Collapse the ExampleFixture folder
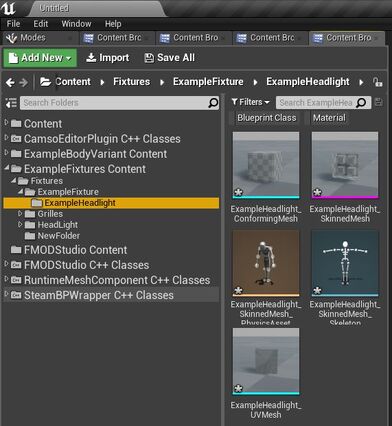The image size is (392, 426). coord(20,191)
